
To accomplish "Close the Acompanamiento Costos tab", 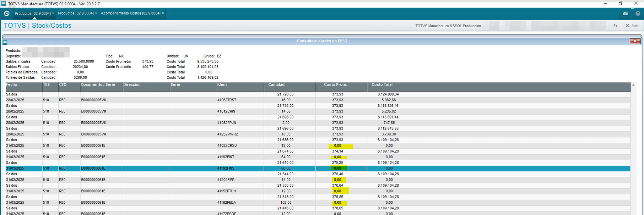I will click(163, 13).
